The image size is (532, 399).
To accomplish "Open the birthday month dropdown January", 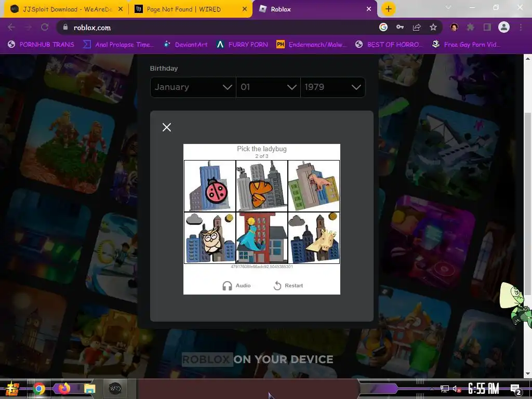I will pos(193,87).
